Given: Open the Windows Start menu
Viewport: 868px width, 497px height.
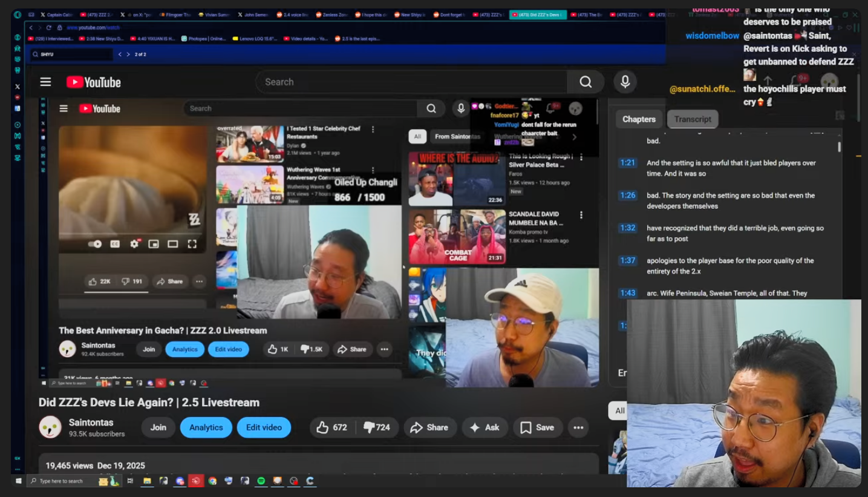Looking at the screenshot, I should point(19,481).
